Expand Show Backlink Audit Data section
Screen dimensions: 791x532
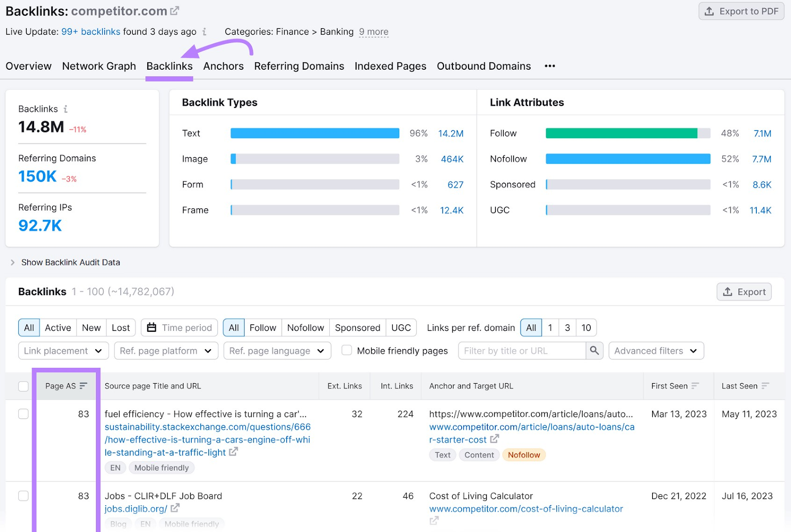point(71,262)
